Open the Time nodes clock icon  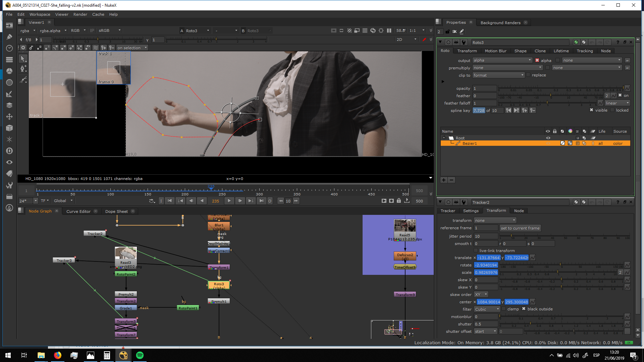(x=9, y=48)
